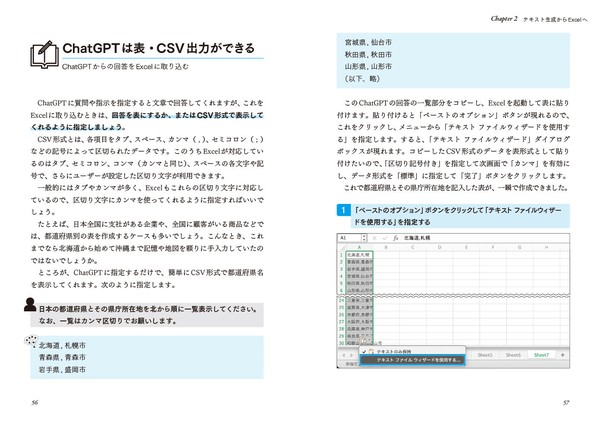
Task: Select cell A26 with 京都府 entry
Action: pos(359,315)
